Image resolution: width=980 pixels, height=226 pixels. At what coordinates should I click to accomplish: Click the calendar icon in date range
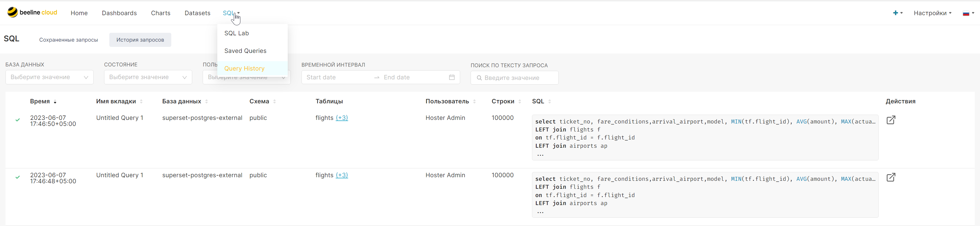tap(452, 77)
